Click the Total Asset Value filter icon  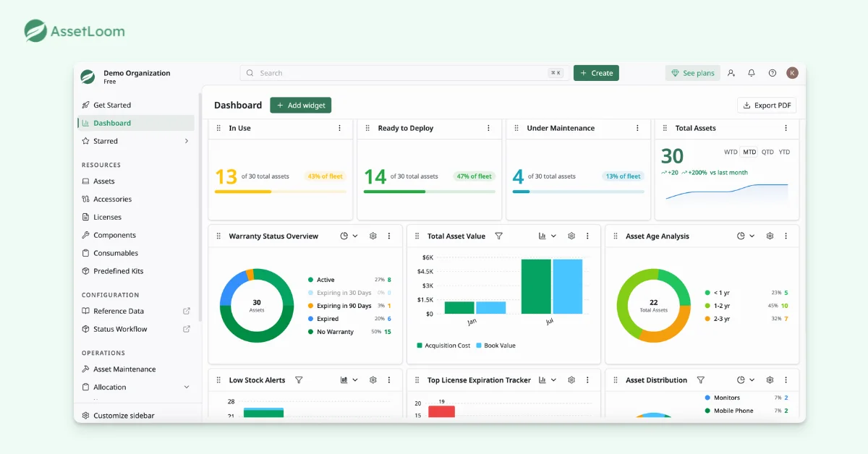point(499,236)
